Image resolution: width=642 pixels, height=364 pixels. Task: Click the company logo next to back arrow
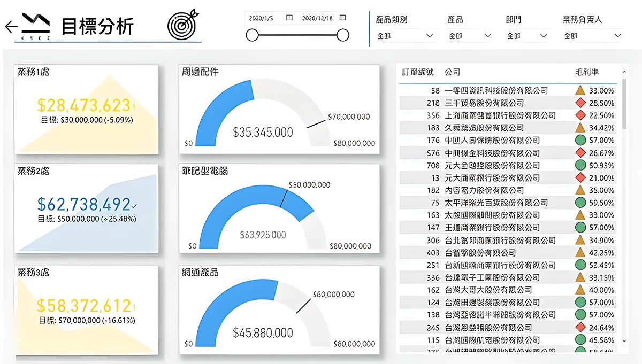(x=36, y=27)
